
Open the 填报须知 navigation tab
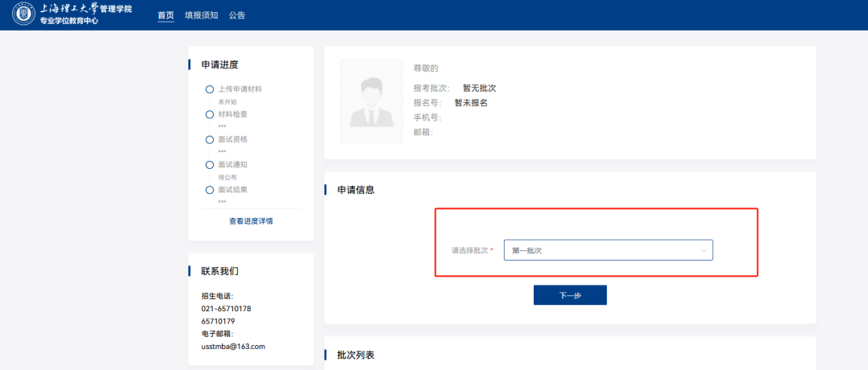[202, 15]
